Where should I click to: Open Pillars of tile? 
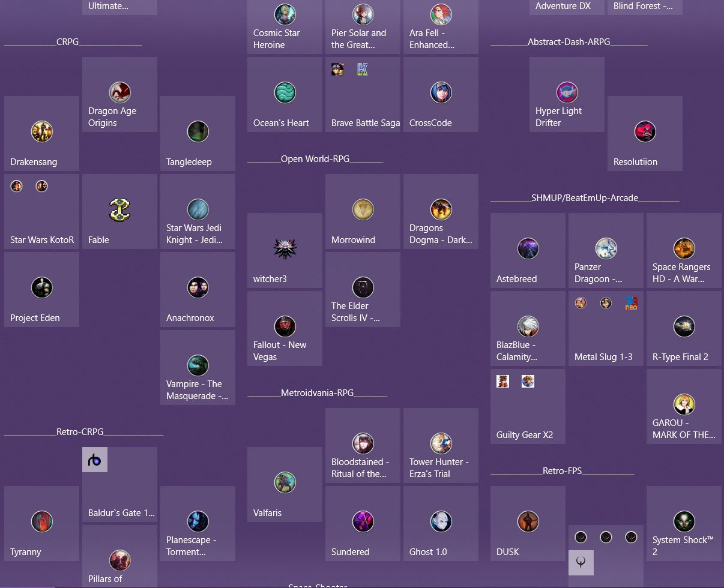(119, 556)
